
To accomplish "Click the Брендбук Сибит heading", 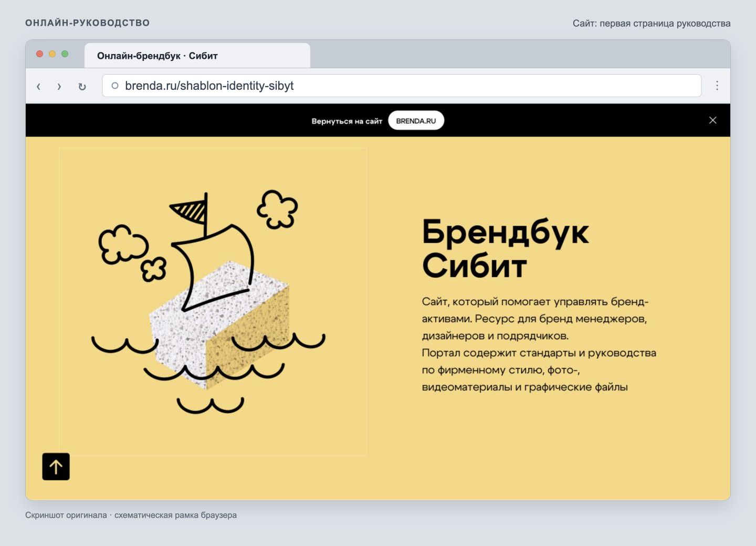I will [506, 248].
